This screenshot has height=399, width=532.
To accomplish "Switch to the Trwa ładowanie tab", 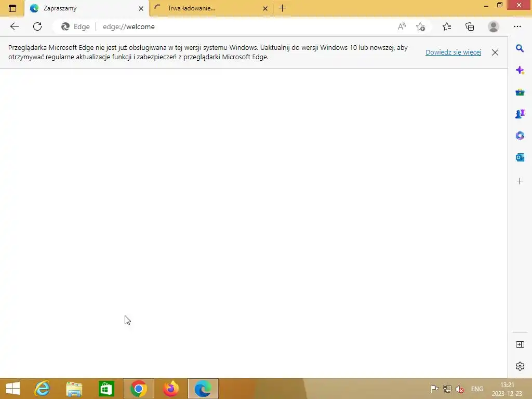I will point(211,8).
